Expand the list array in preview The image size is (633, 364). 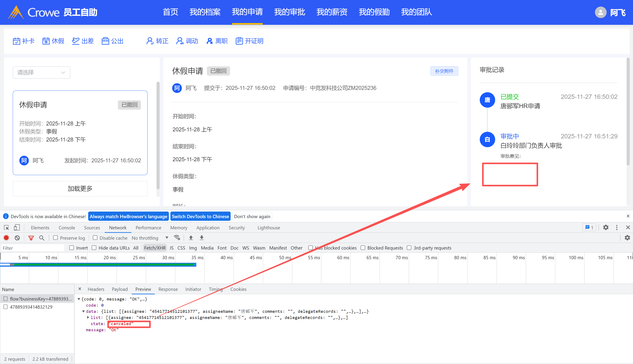pyautogui.click(x=88, y=317)
